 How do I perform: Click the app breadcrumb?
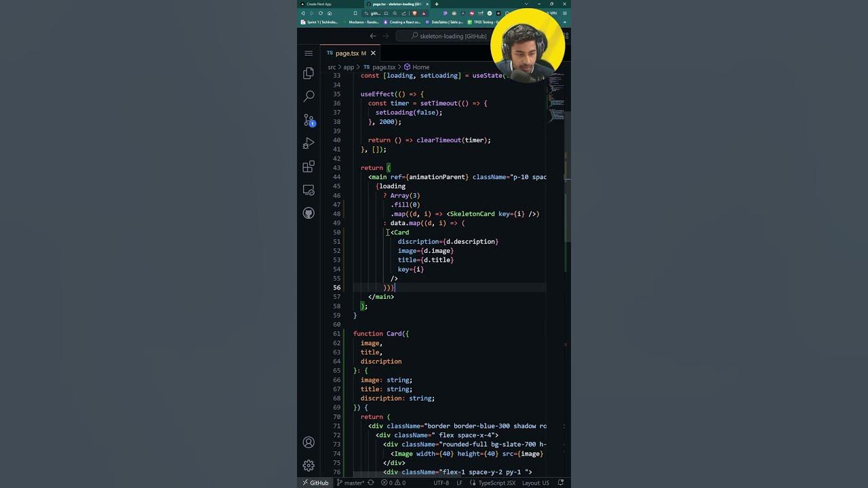349,67
